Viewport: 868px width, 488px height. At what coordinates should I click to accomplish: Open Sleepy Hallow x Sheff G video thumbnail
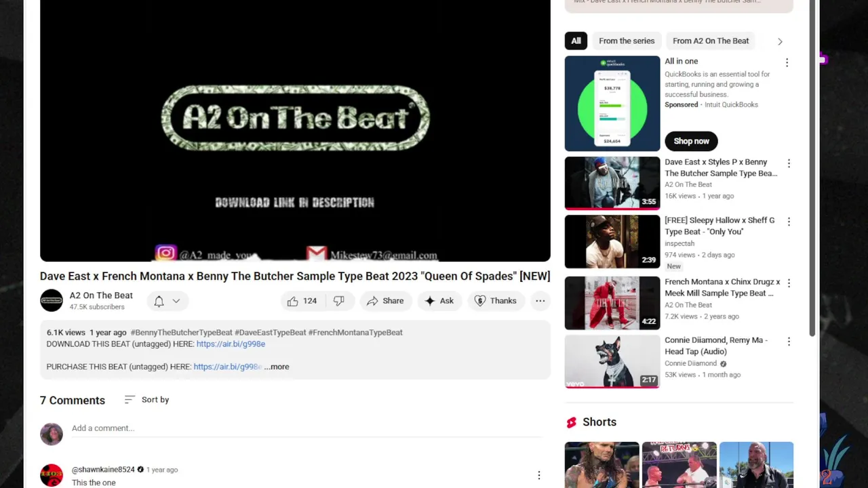click(612, 241)
